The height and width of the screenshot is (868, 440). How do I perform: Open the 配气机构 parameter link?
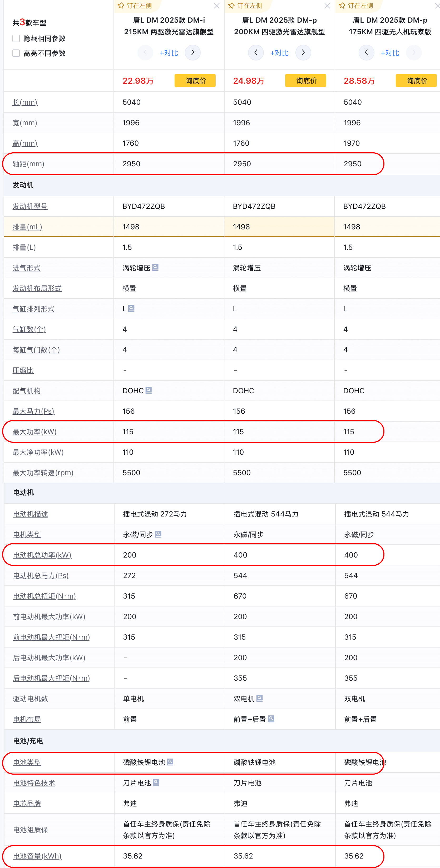click(27, 391)
